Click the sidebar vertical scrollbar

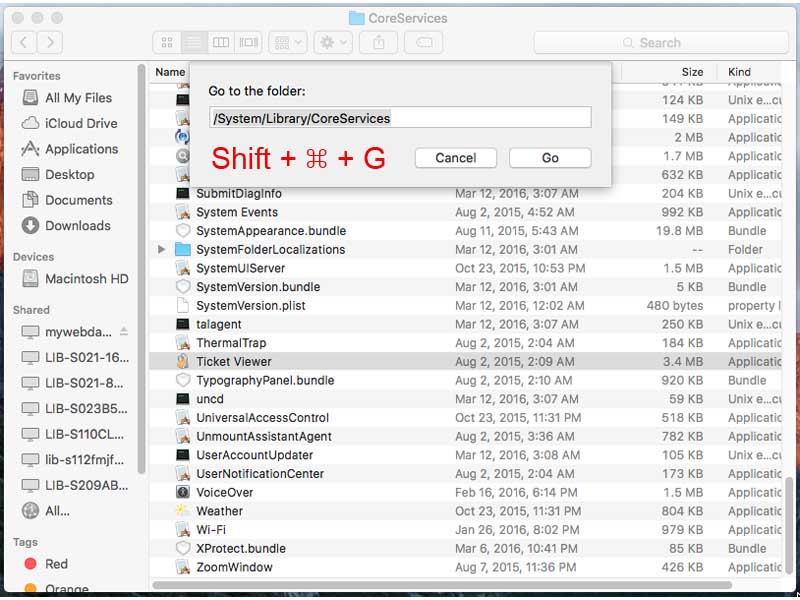(x=141, y=269)
